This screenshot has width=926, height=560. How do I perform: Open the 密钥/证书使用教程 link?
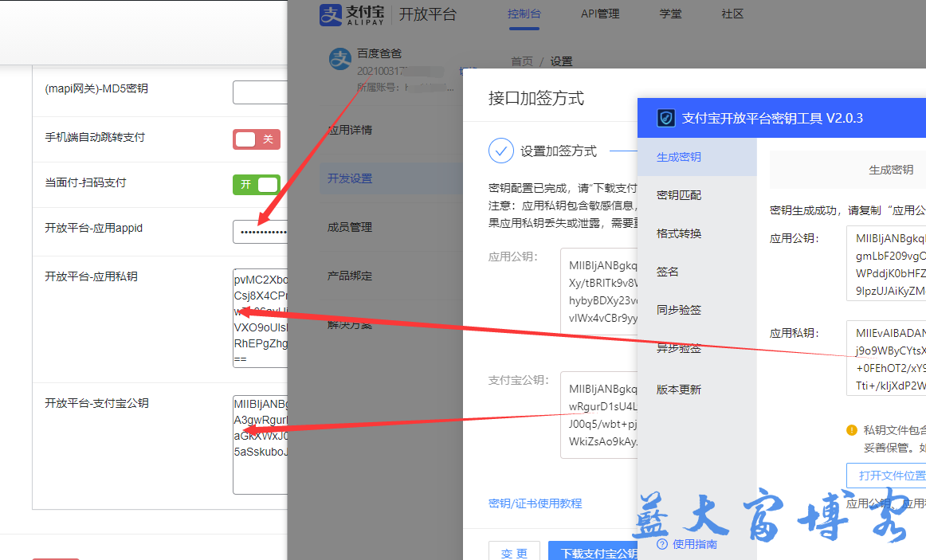pyautogui.click(x=535, y=503)
